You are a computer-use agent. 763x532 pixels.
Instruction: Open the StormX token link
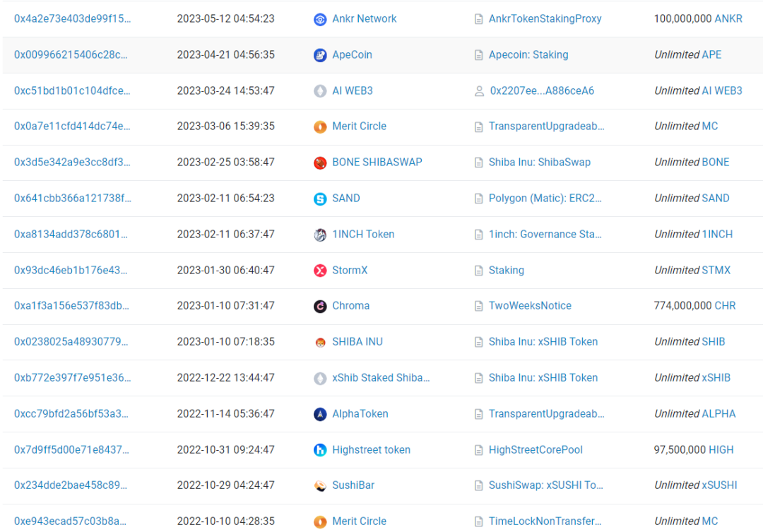point(350,270)
